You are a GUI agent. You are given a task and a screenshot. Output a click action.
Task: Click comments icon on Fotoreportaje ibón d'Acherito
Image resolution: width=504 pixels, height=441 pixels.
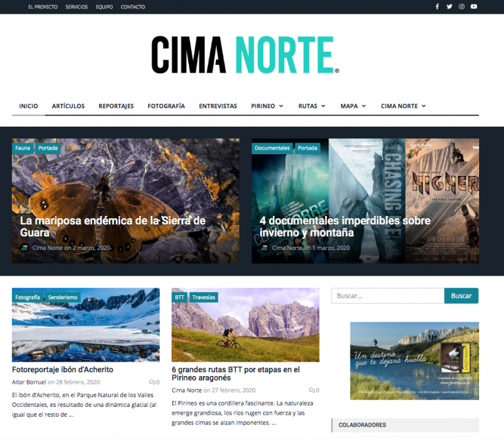[154, 382]
